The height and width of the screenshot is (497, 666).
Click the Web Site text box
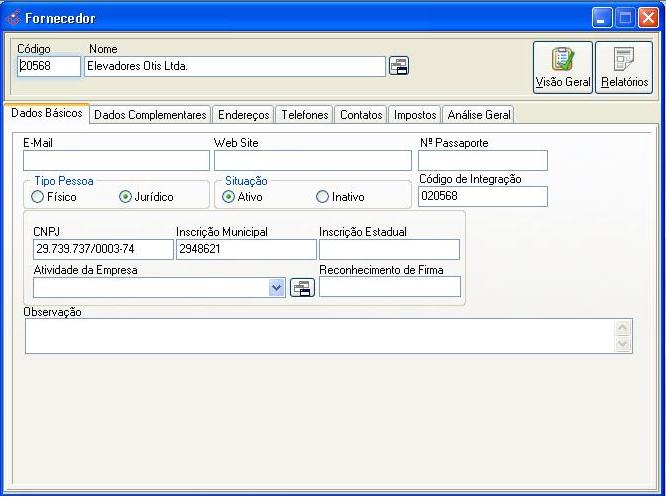312,161
